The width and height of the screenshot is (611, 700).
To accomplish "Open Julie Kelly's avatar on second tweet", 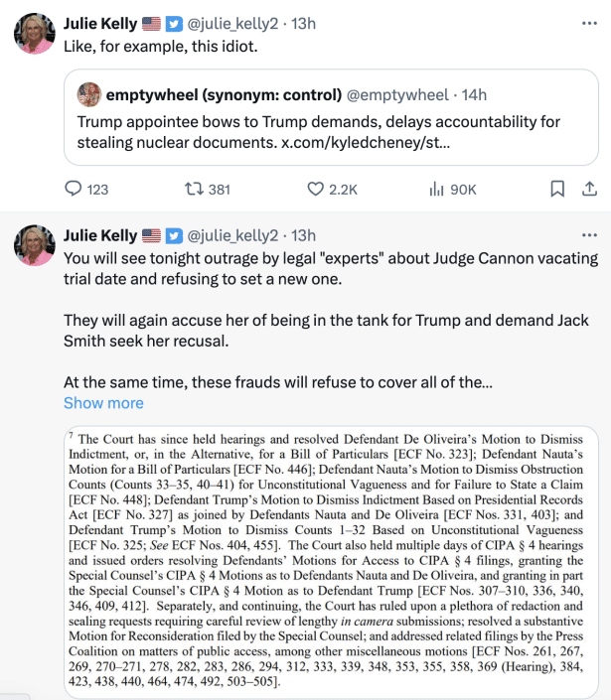I will [34, 246].
